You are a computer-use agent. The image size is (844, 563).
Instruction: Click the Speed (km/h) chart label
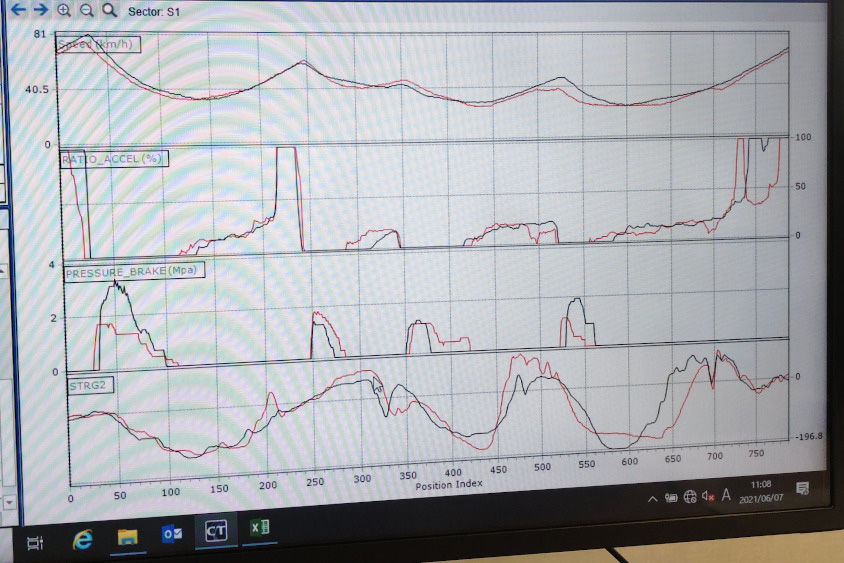[98, 44]
